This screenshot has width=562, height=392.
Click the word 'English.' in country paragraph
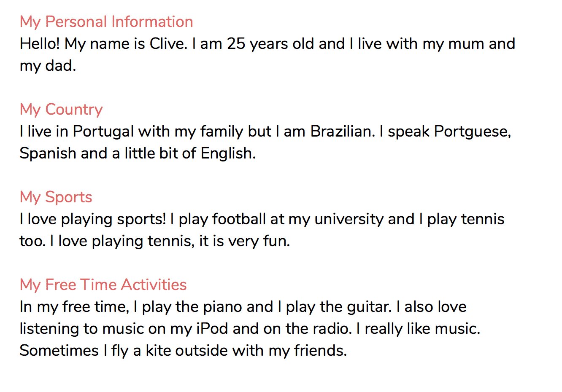228,153
